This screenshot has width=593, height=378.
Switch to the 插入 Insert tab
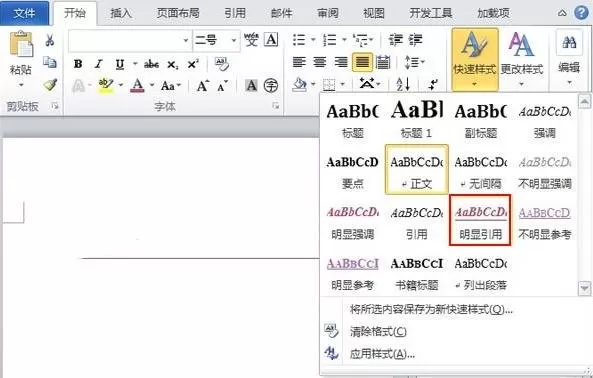121,14
